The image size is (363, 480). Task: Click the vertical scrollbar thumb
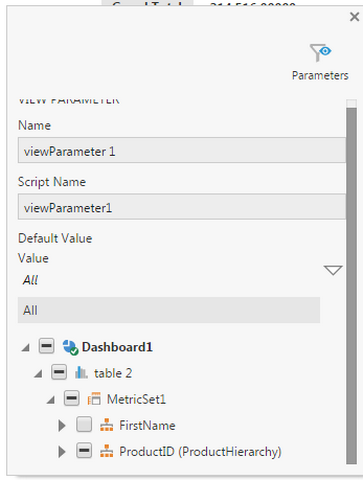coord(351,286)
